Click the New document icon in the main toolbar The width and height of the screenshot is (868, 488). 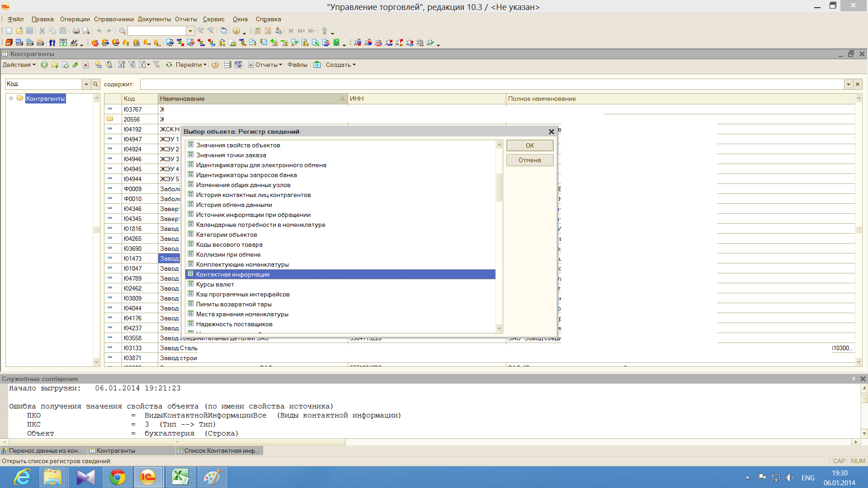click(9, 31)
